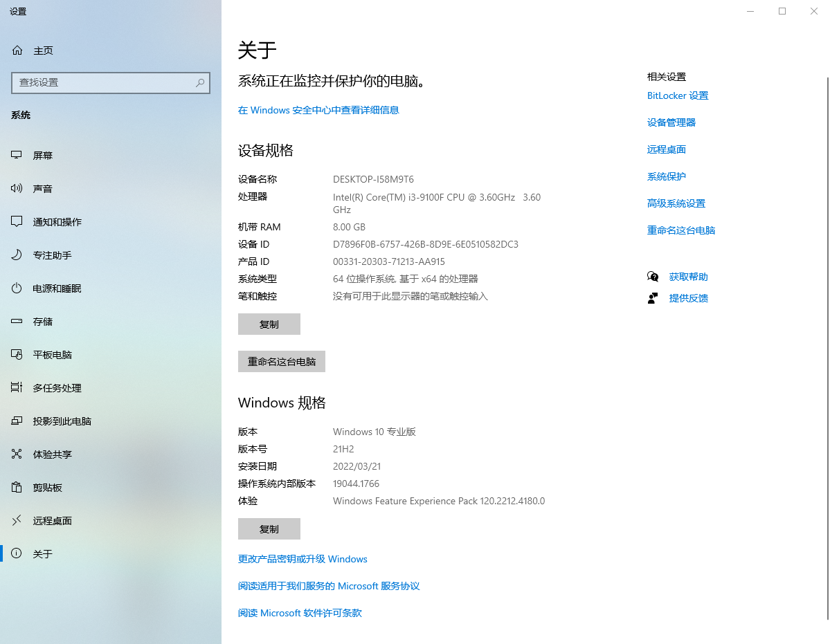
Task: Click 提供反馈 link
Action: pos(688,298)
